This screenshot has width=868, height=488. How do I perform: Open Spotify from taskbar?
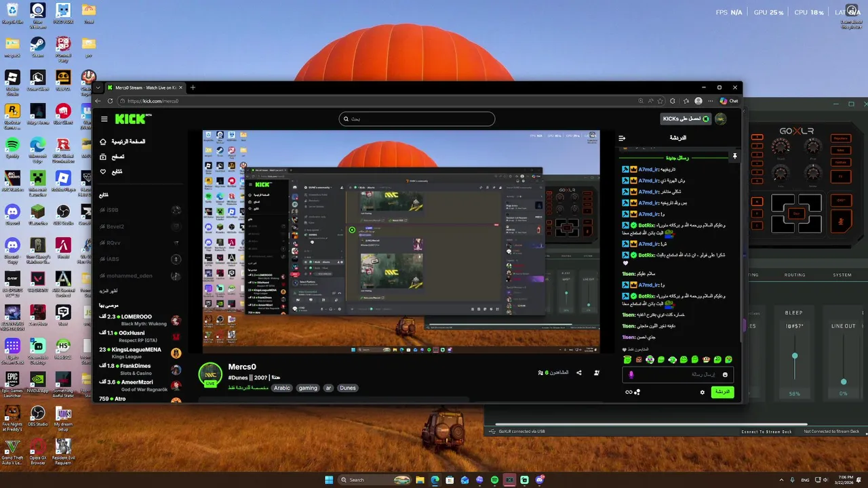(494, 480)
